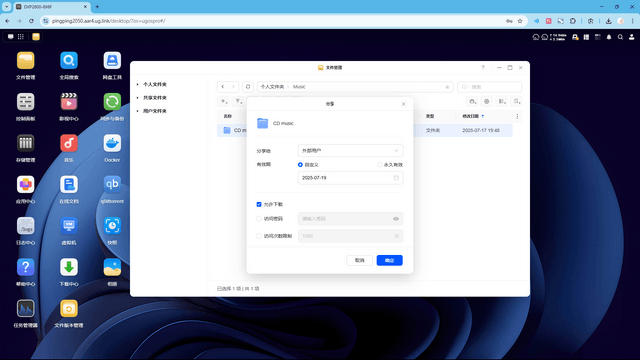Click the 个人文件夹 breadcrumb in path bar
The image size is (640, 360).
272,87
